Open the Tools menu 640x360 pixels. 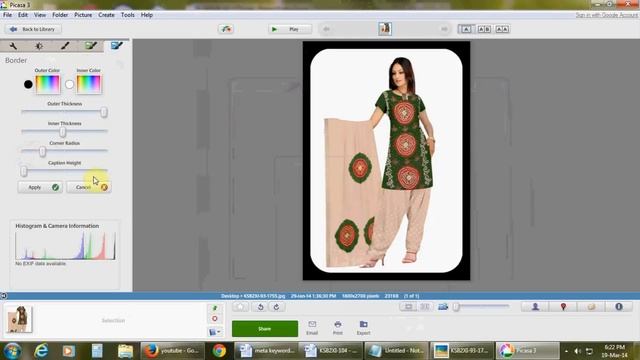coord(127,15)
